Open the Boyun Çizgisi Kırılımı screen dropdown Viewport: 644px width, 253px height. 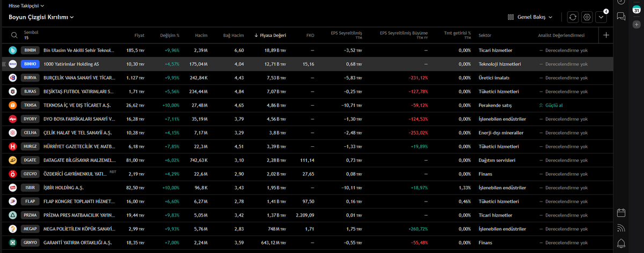41,17
